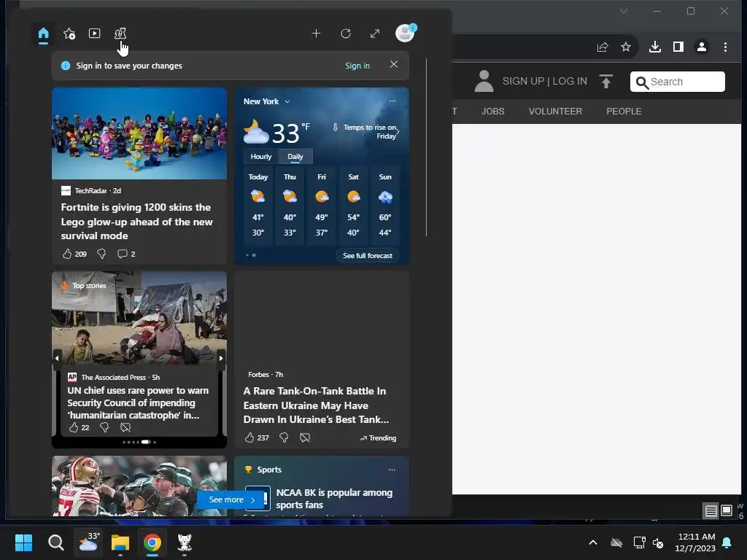Open Chrome profile menu
The height and width of the screenshot is (560, 747).
[x=702, y=47]
